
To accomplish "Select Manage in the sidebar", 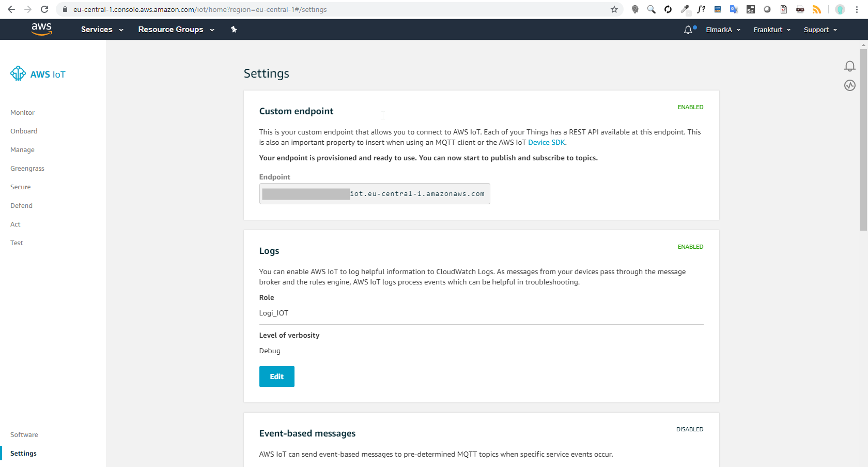I will tap(22, 150).
